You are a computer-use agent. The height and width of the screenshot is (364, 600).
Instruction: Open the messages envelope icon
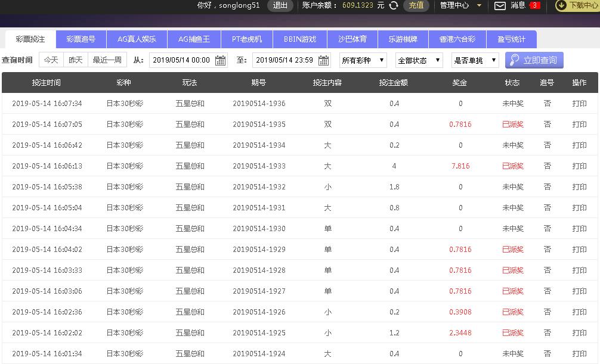tap(500, 5)
